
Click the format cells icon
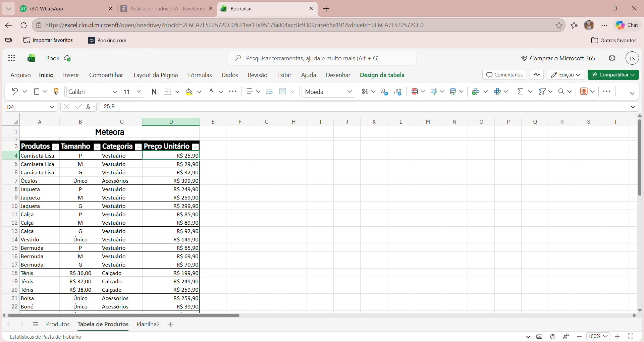tap(497, 91)
